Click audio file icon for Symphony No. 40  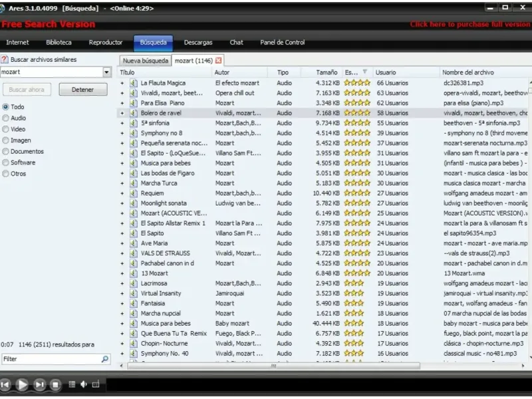pyautogui.click(x=134, y=353)
